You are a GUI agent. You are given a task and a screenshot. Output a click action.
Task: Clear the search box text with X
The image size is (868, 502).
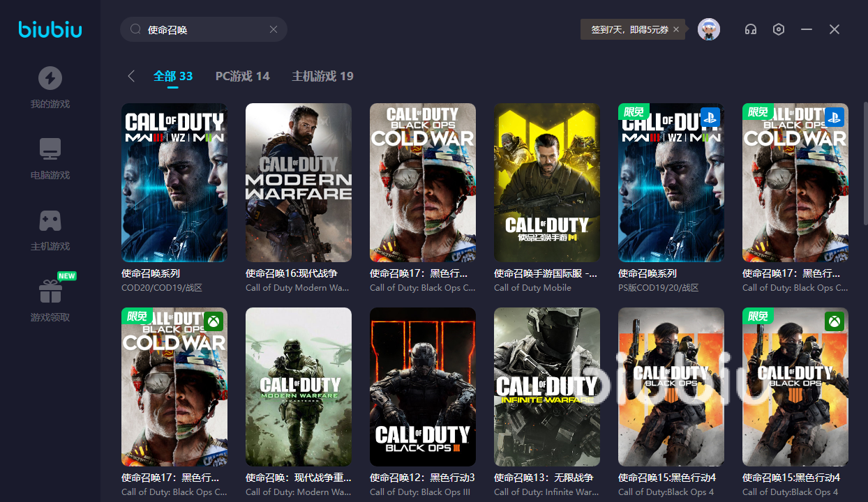coord(274,29)
